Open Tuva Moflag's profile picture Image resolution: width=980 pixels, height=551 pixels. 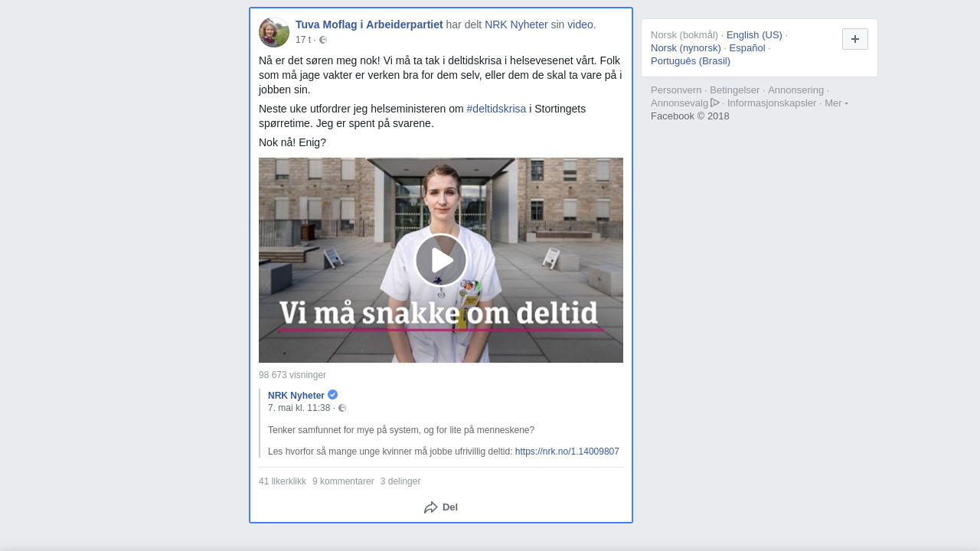273,32
